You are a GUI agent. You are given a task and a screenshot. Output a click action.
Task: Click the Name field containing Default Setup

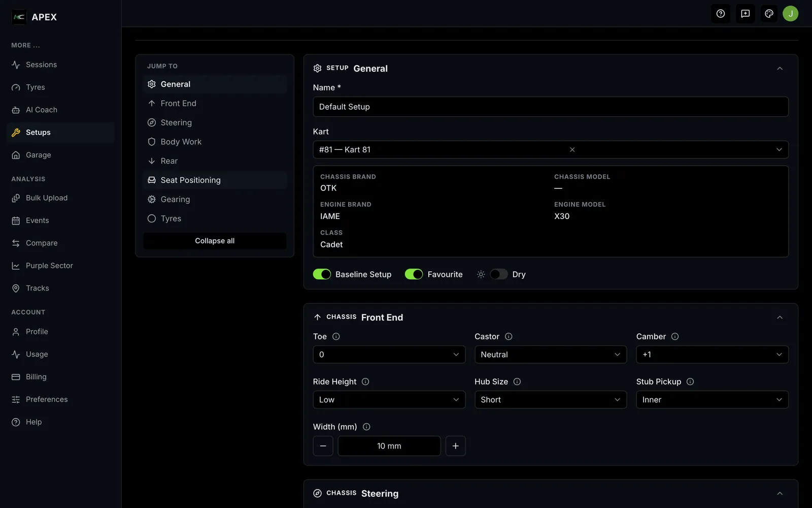click(551, 107)
